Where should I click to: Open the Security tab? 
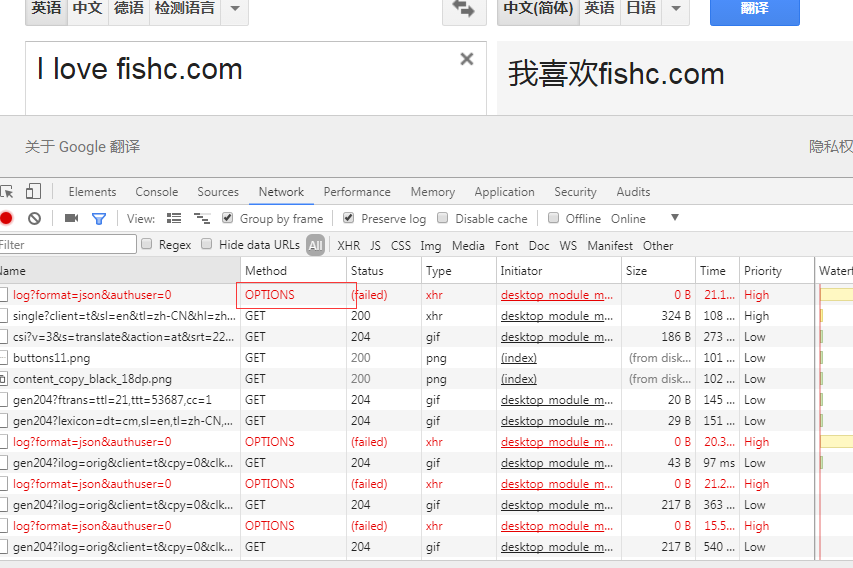pyautogui.click(x=576, y=192)
